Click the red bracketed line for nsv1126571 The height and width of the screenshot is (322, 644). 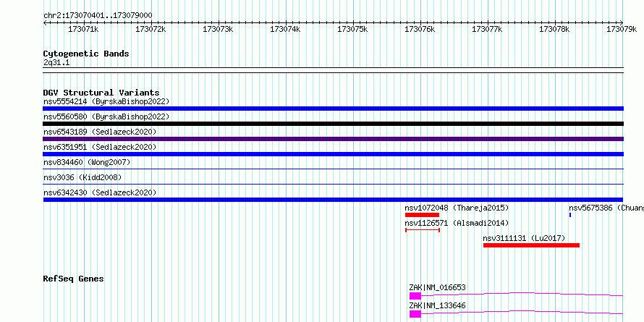click(423, 230)
